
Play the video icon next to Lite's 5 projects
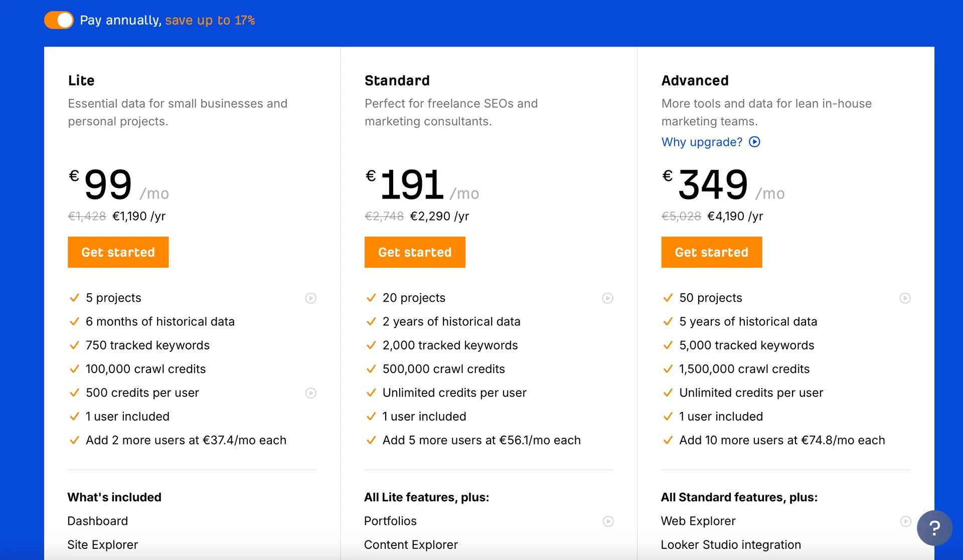311,298
